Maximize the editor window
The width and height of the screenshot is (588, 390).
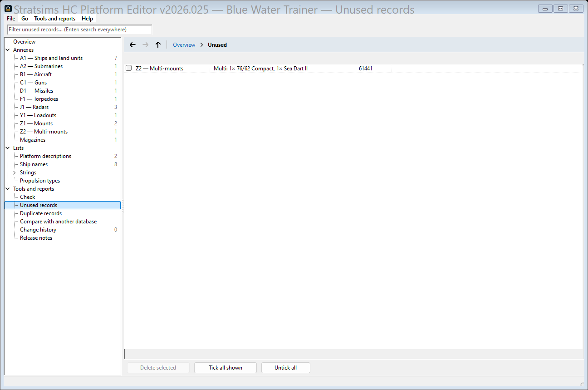(x=561, y=8)
